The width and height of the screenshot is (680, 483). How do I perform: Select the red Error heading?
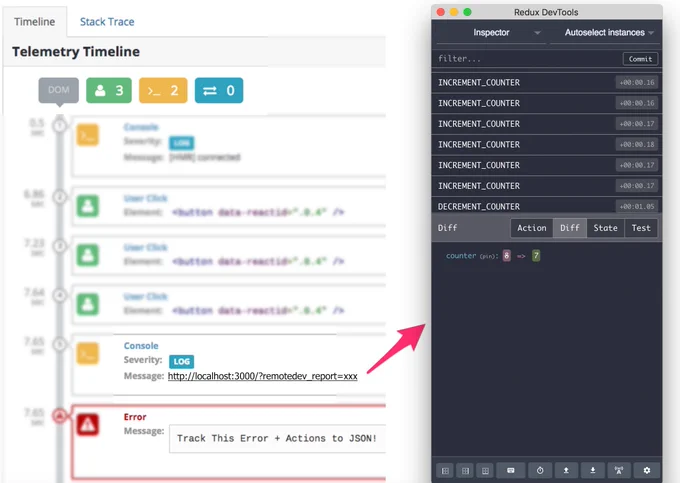pyautogui.click(x=135, y=417)
